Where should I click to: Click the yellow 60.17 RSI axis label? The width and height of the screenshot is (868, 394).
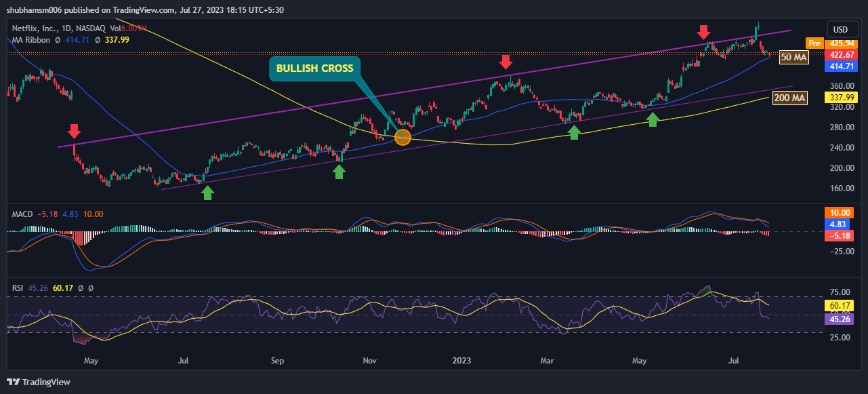point(840,306)
